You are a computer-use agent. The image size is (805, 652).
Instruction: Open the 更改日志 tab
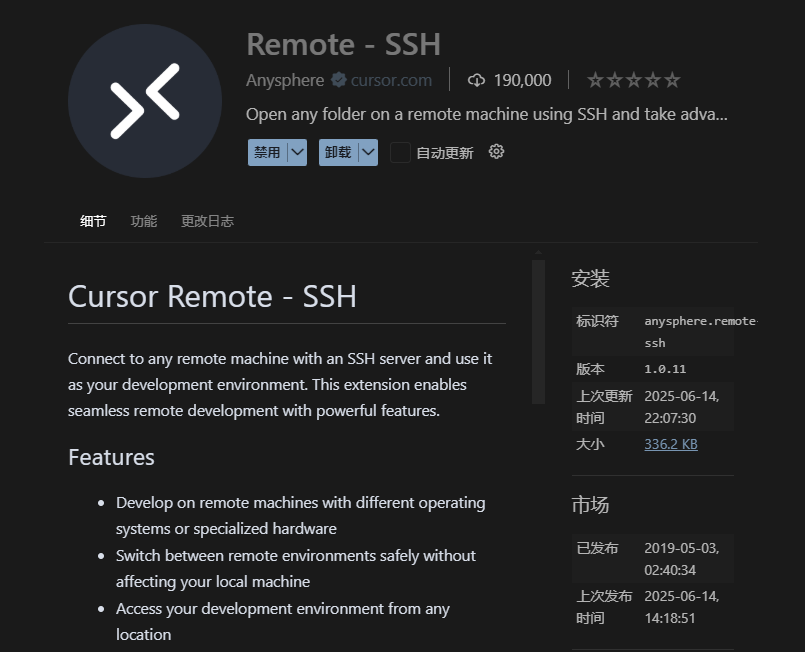coord(207,221)
